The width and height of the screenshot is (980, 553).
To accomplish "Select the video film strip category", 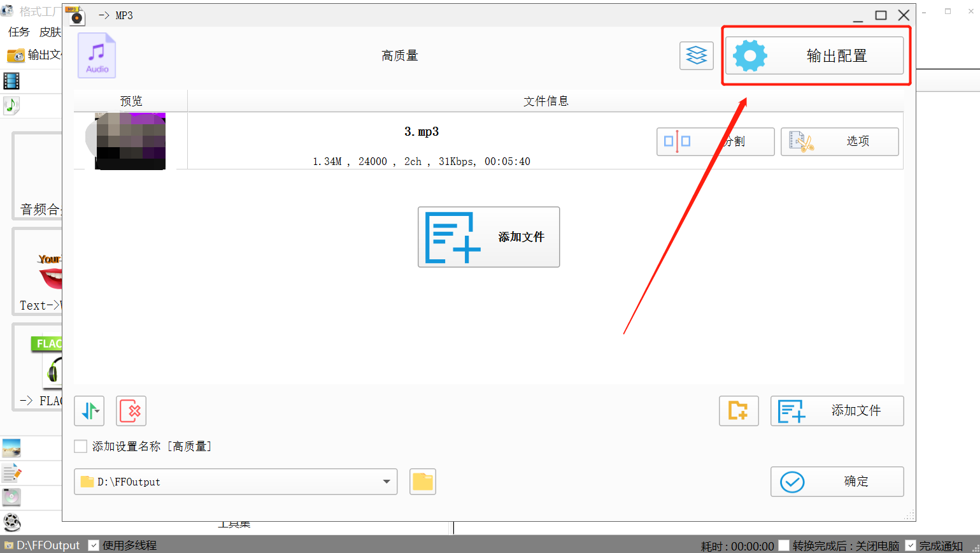I will coord(11,81).
